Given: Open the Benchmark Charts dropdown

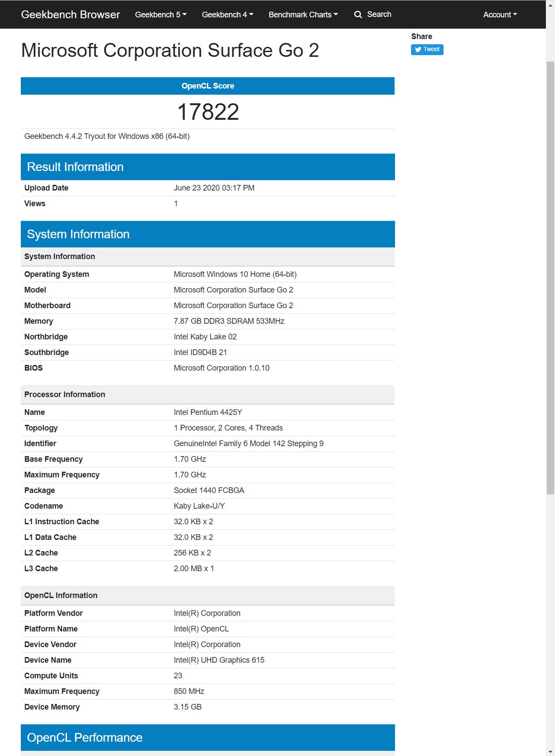Looking at the screenshot, I should [x=303, y=14].
